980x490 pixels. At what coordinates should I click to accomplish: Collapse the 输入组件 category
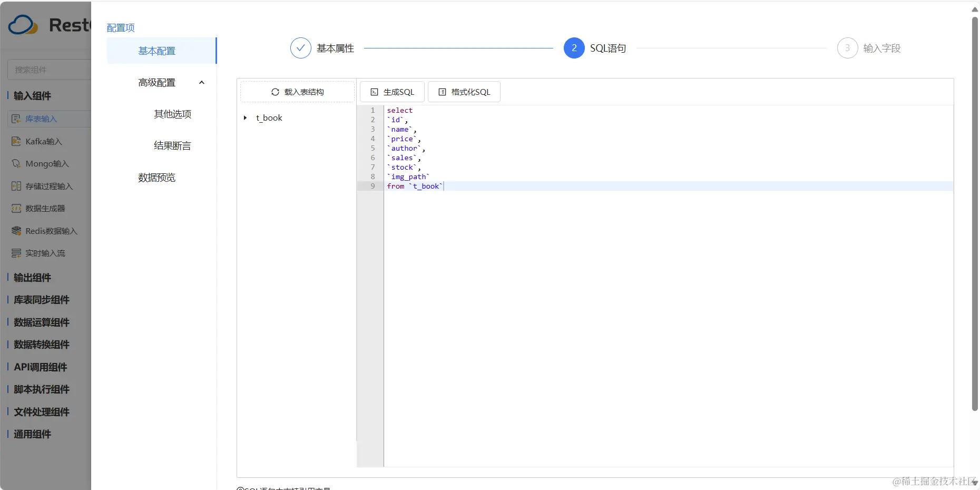point(32,95)
